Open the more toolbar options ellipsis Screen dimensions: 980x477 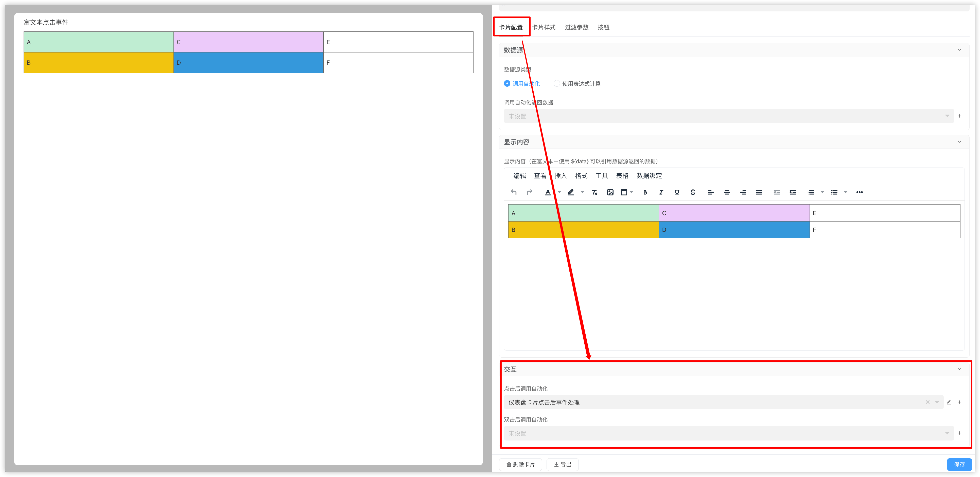(859, 192)
